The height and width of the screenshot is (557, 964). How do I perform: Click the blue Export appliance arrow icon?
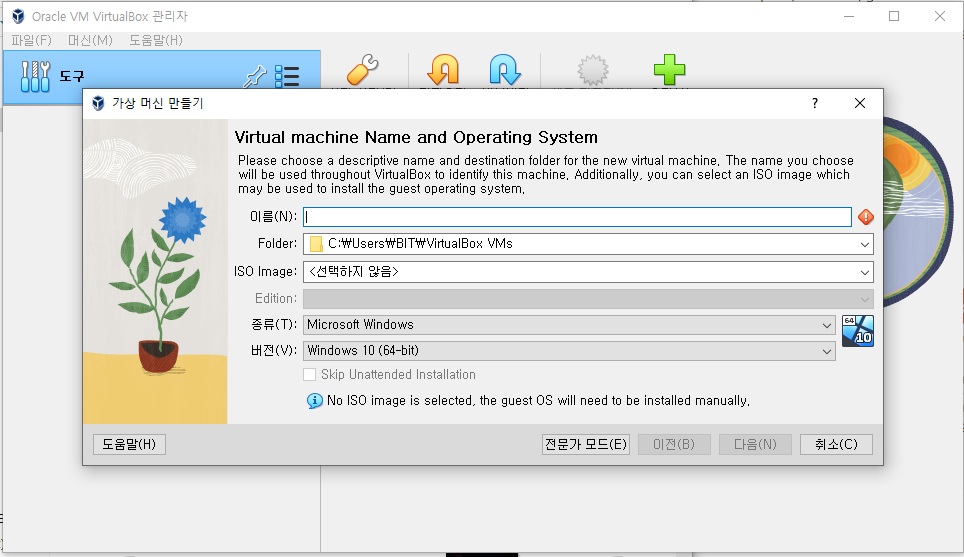coord(505,69)
